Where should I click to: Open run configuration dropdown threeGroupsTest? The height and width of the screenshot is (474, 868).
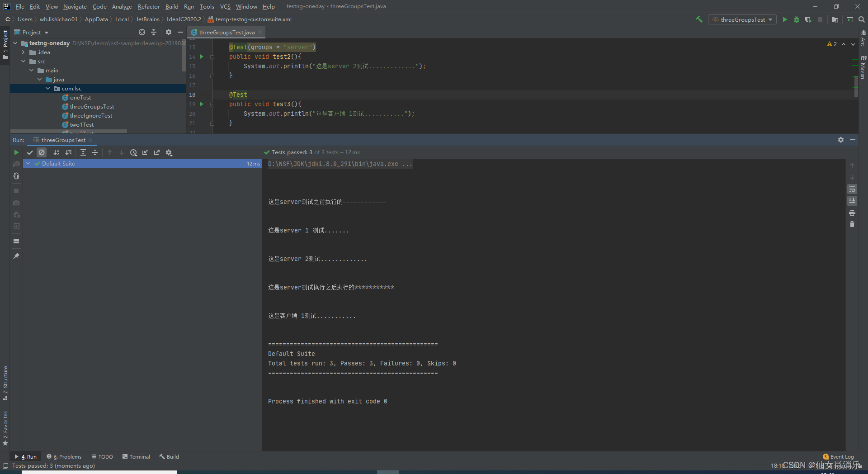point(742,19)
